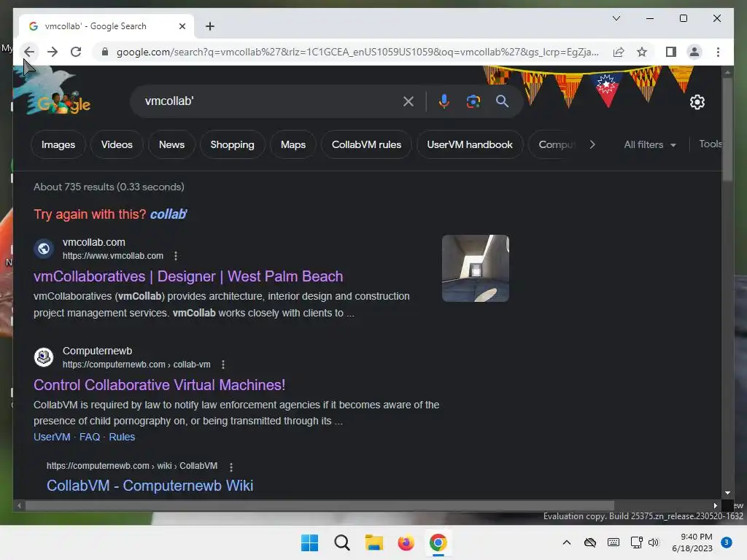
Task: Bookmark this page with the star icon
Action: pyautogui.click(x=642, y=52)
